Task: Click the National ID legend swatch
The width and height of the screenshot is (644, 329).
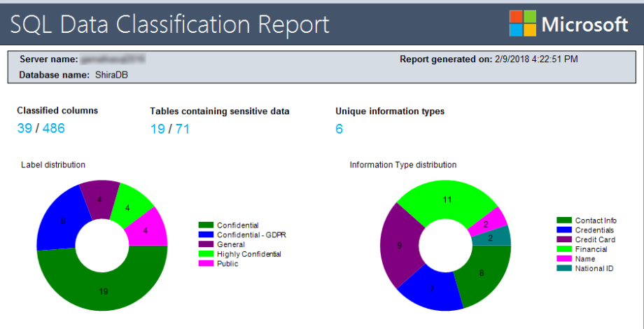Action: 564,269
